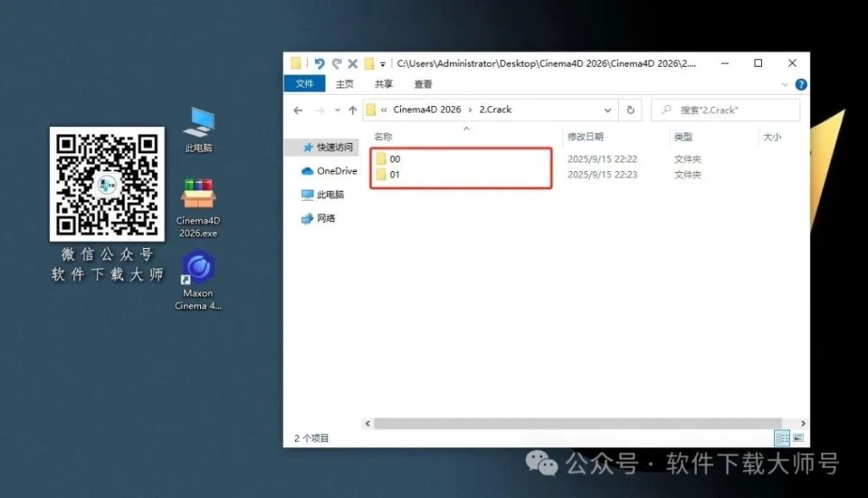Click the Undo icon in title bar

coord(320,64)
